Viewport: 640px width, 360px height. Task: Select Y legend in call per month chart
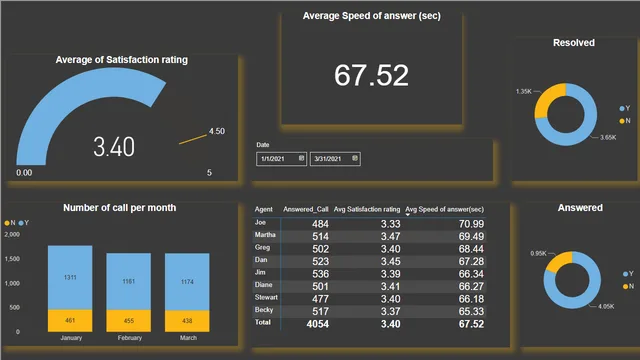[24, 223]
